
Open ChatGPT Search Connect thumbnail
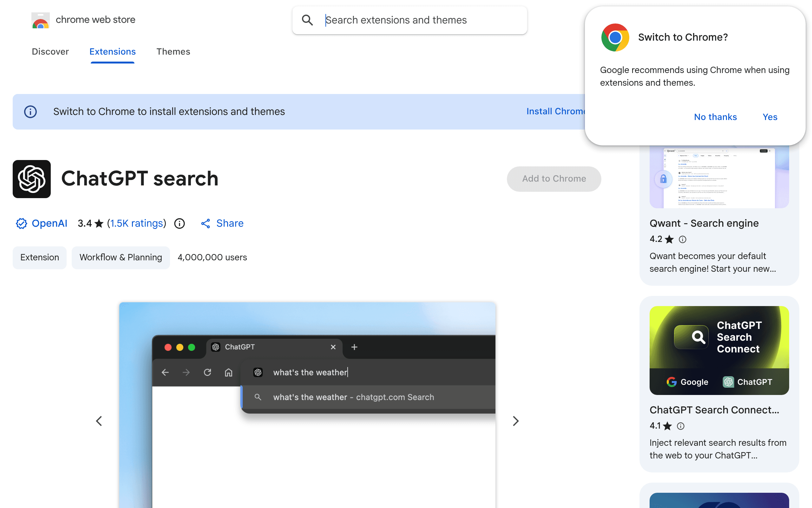[x=719, y=350]
